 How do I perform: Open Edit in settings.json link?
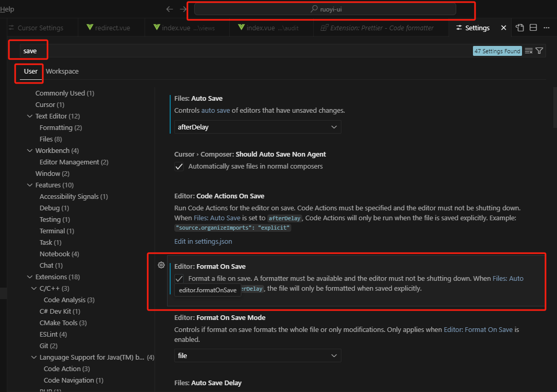point(203,242)
